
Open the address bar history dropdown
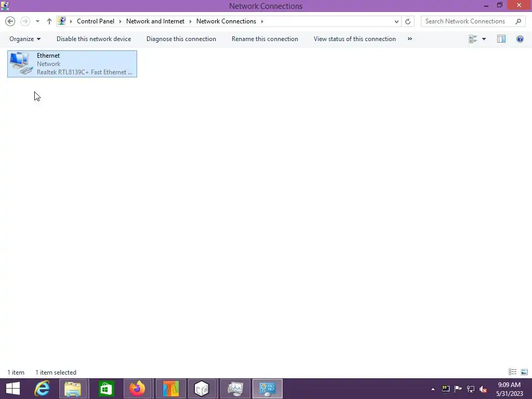tap(396, 21)
